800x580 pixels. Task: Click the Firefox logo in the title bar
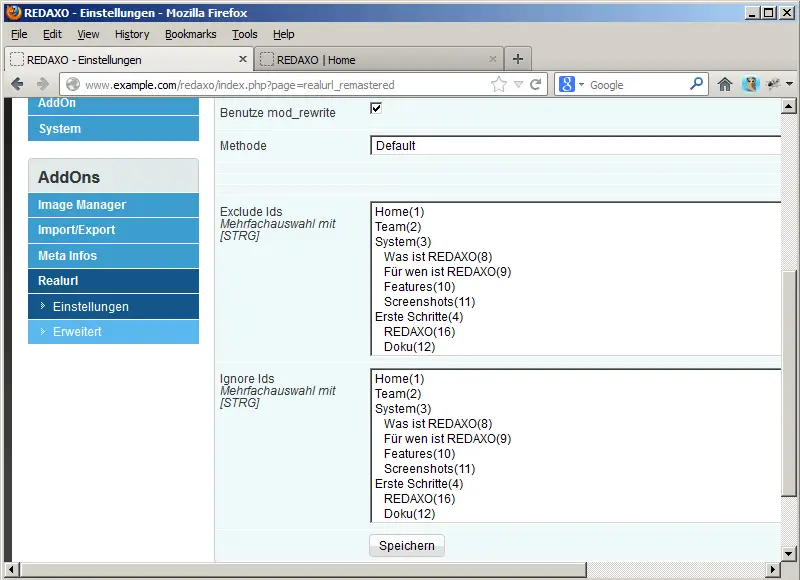[14, 12]
